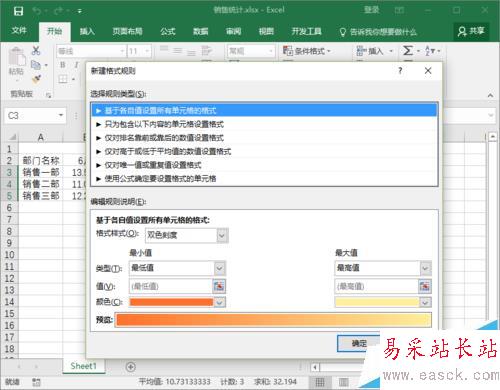Select rule: use a formula to determine cells
The height and width of the screenshot is (390, 500).
pos(264,179)
